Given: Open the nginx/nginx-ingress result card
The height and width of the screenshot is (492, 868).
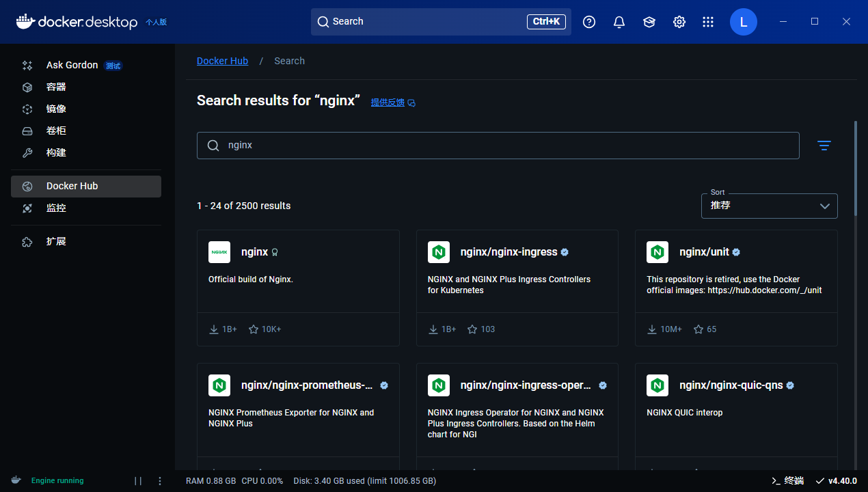Looking at the screenshot, I should [517, 287].
